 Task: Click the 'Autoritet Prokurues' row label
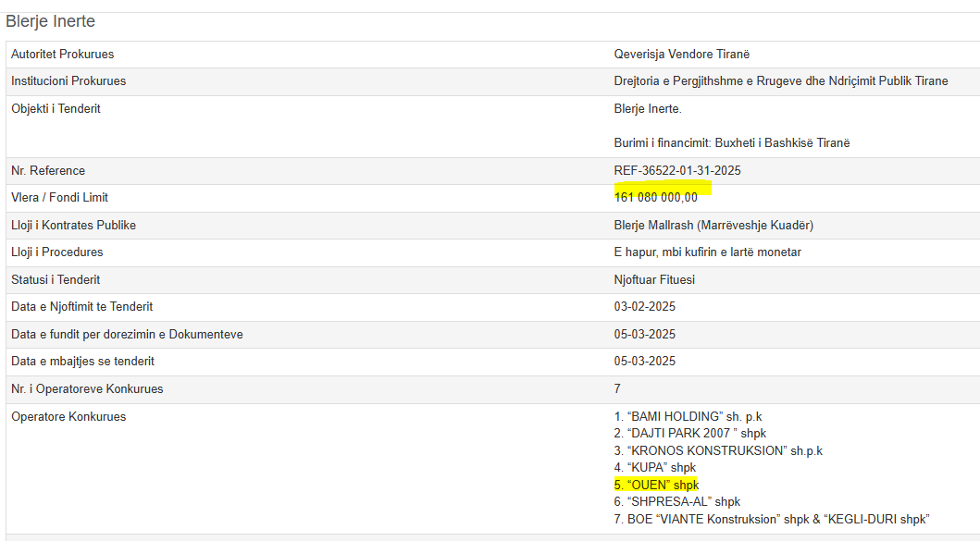click(62, 55)
